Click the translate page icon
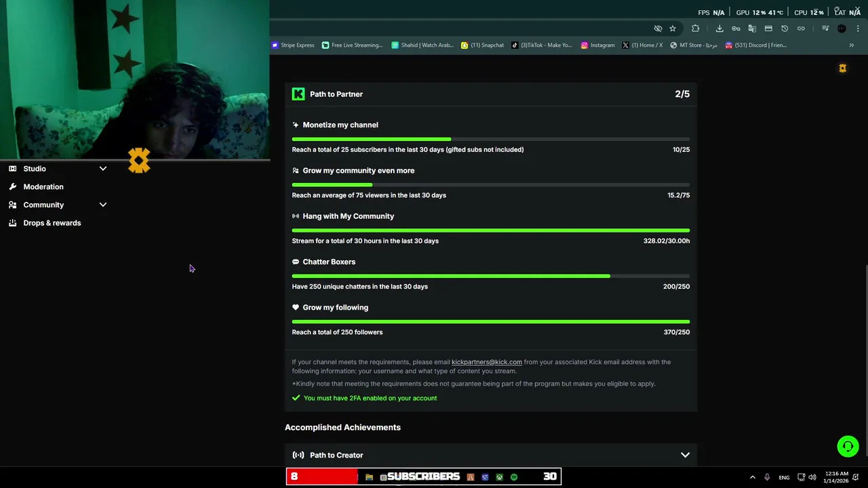Viewport: 868px width, 488px height. (752, 28)
